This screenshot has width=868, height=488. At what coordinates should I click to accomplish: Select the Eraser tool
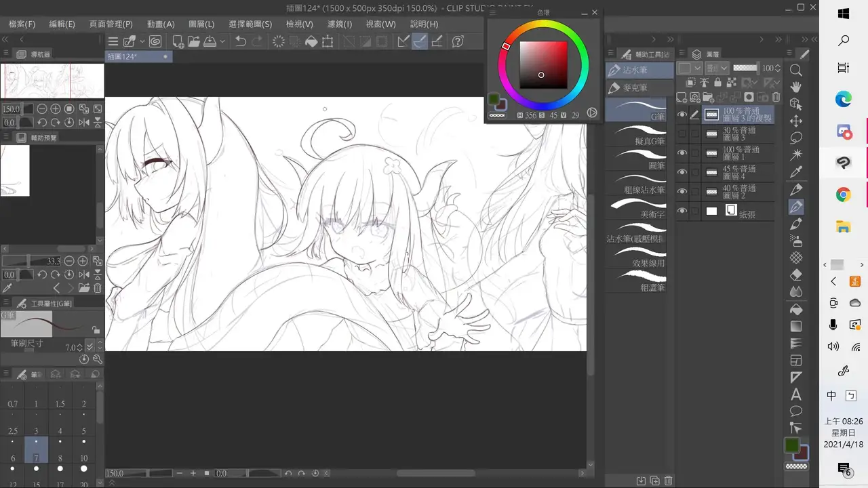point(797,275)
